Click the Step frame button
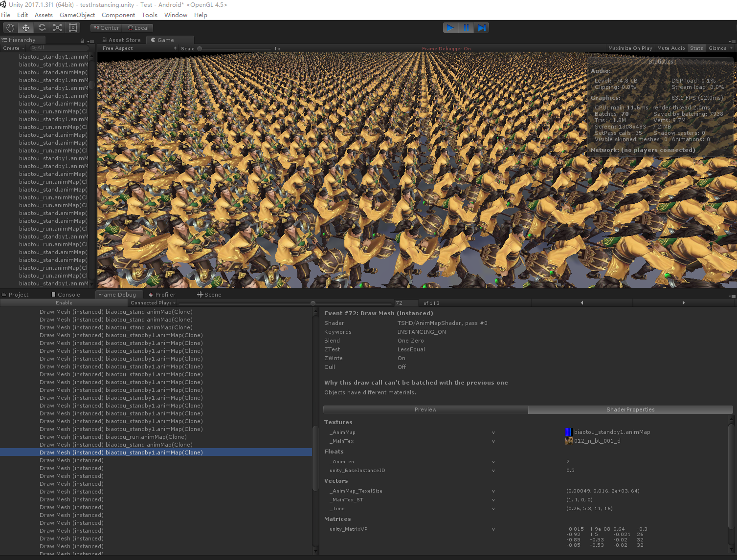The image size is (737, 560). click(482, 28)
